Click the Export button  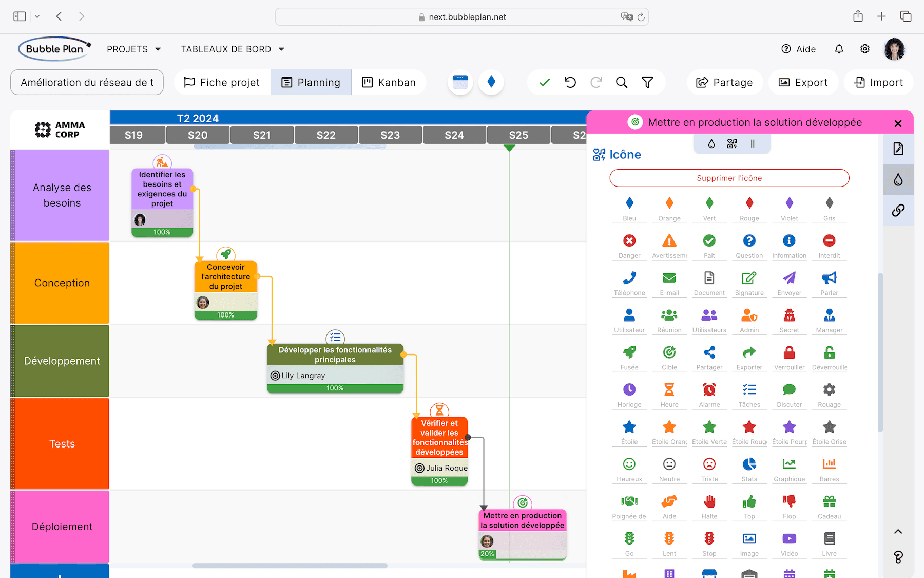803,82
